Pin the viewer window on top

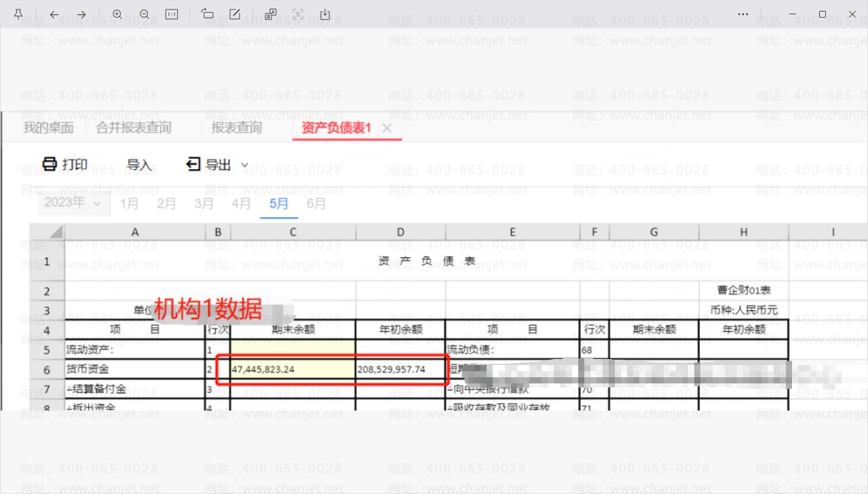coord(18,14)
